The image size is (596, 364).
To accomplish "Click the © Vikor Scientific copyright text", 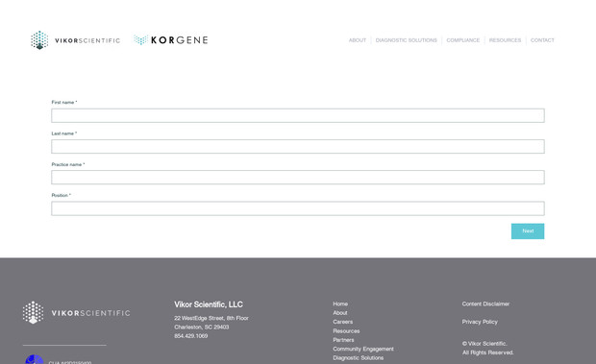I will tap(484, 344).
